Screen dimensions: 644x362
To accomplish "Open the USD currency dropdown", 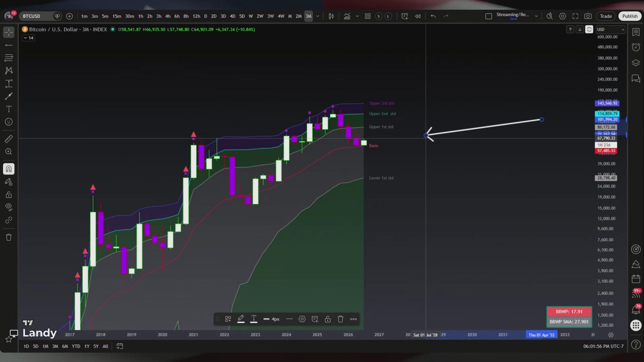I will pos(610,29).
